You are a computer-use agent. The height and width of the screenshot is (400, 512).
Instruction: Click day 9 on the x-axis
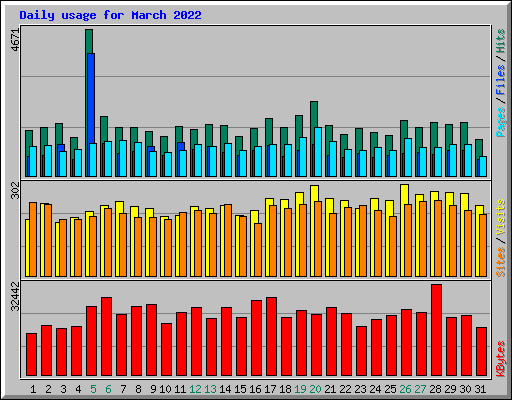tap(153, 389)
